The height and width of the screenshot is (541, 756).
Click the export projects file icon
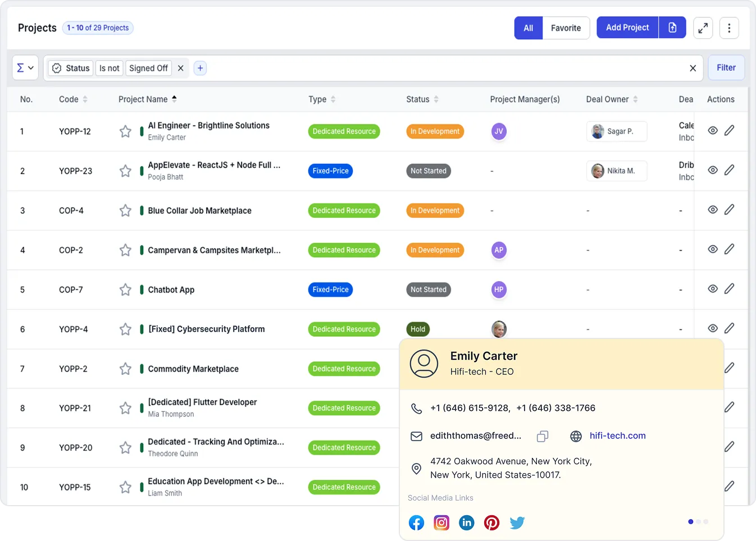(x=672, y=27)
